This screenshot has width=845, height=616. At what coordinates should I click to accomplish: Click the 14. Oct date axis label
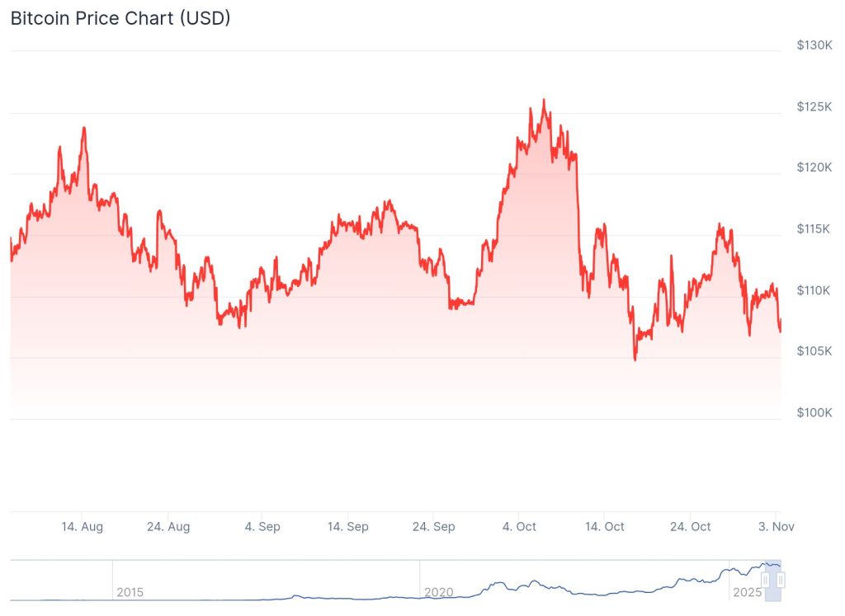[605, 527]
